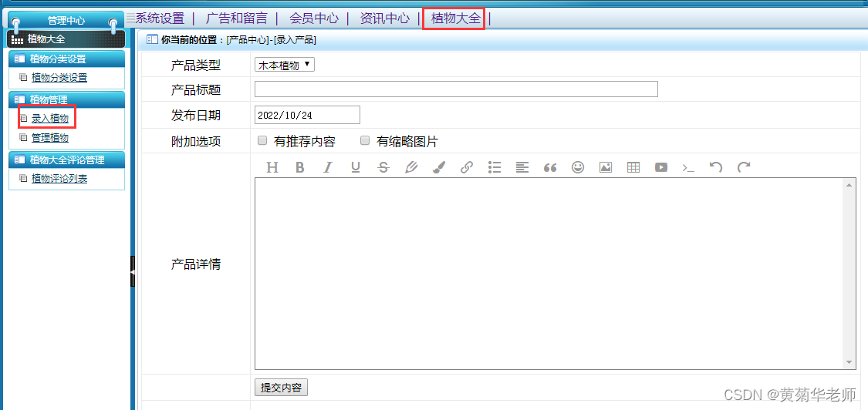Click the page icon before 你当前的位置
The width and height of the screenshot is (868, 410).
[x=152, y=39]
